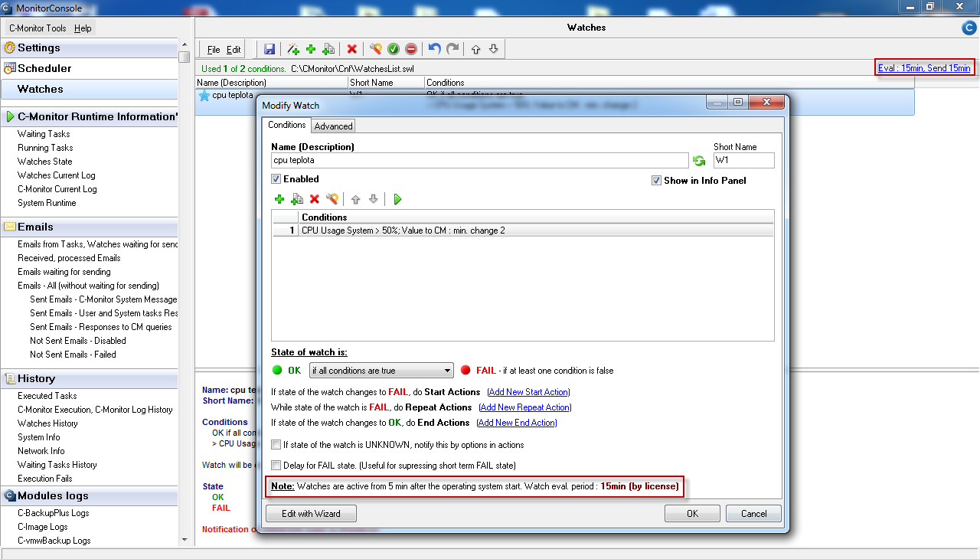The width and height of the screenshot is (980, 559).
Task: Open Executed Tasks under History
Action: pyautogui.click(x=47, y=396)
